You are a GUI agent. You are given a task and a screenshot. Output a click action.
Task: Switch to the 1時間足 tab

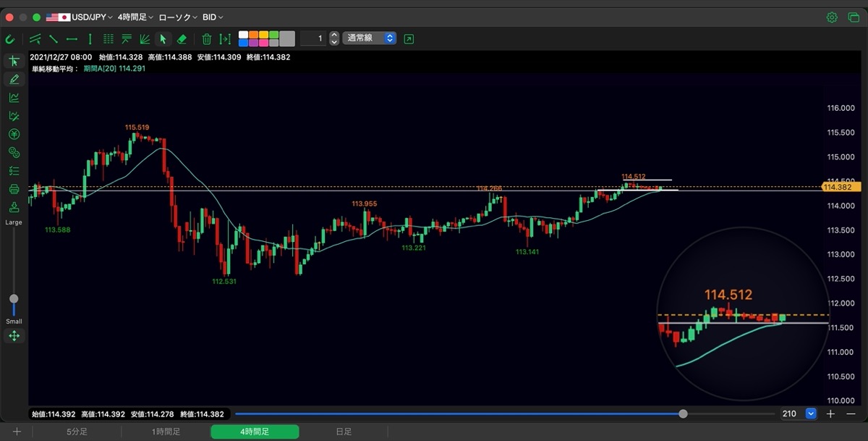pyautogui.click(x=166, y=432)
